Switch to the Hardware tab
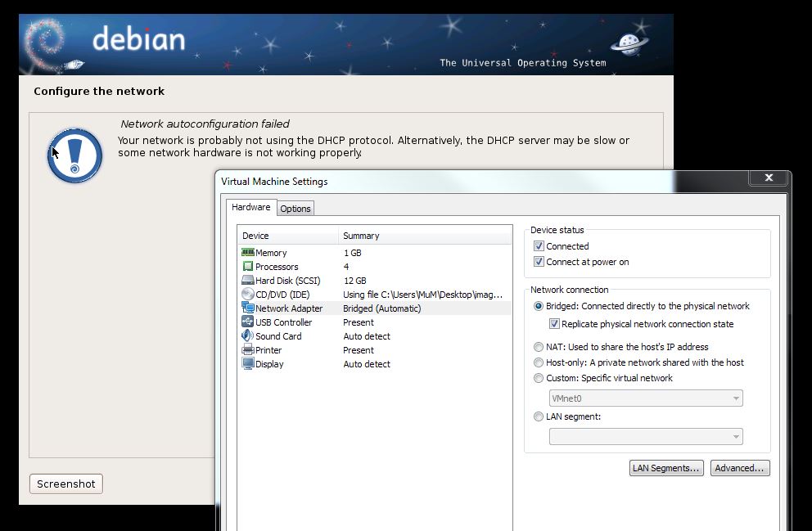 coord(250,207)
